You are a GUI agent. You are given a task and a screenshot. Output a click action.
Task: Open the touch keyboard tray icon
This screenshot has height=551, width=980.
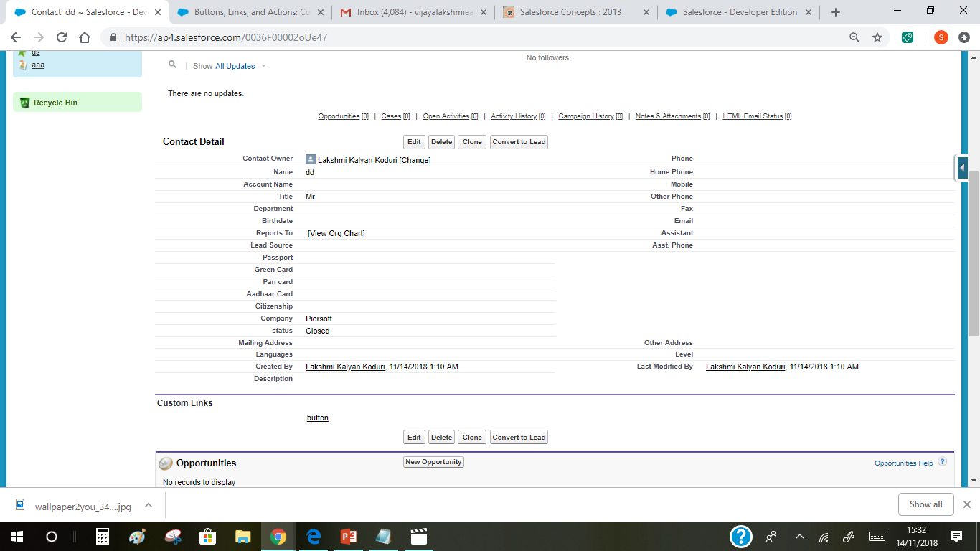[877, 536]
